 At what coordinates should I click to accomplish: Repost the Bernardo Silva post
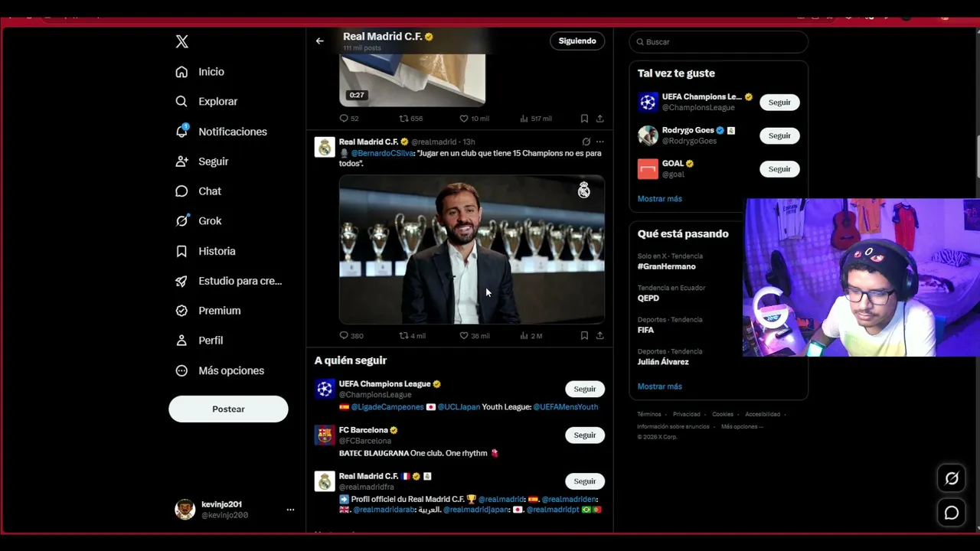[403, 335]
